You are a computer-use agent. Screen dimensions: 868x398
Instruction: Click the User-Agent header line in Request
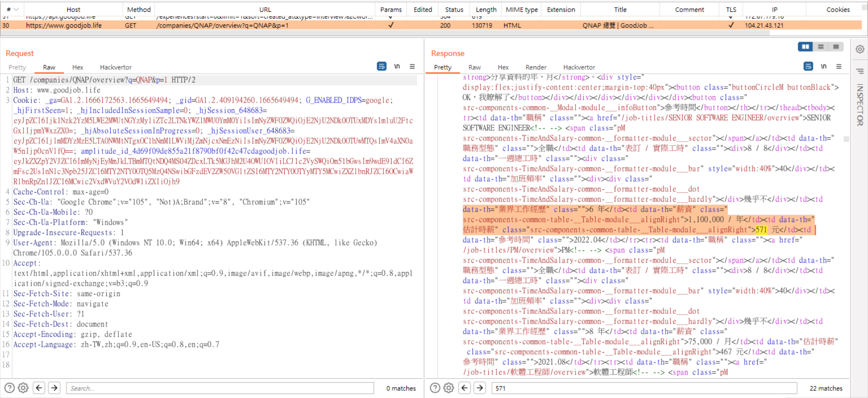[x=194, y=247]
